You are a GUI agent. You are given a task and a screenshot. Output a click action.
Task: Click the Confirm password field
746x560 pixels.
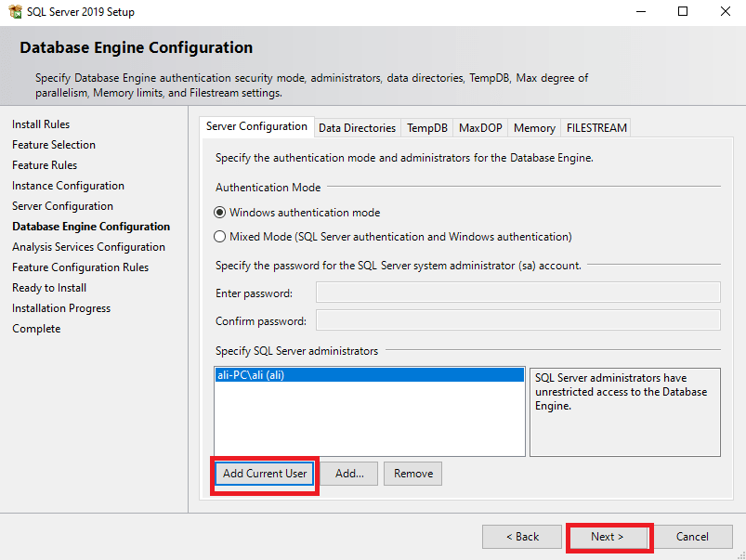click(518, 320)
